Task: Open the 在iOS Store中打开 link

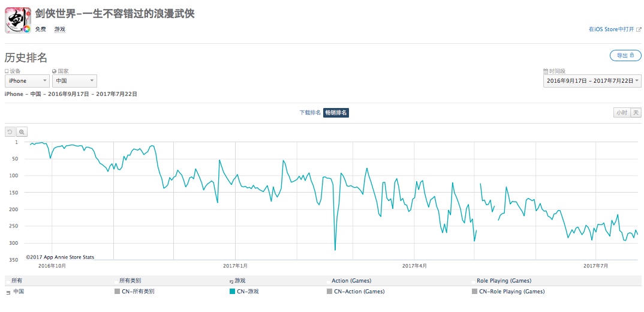Action: click(x=611, y=29)
